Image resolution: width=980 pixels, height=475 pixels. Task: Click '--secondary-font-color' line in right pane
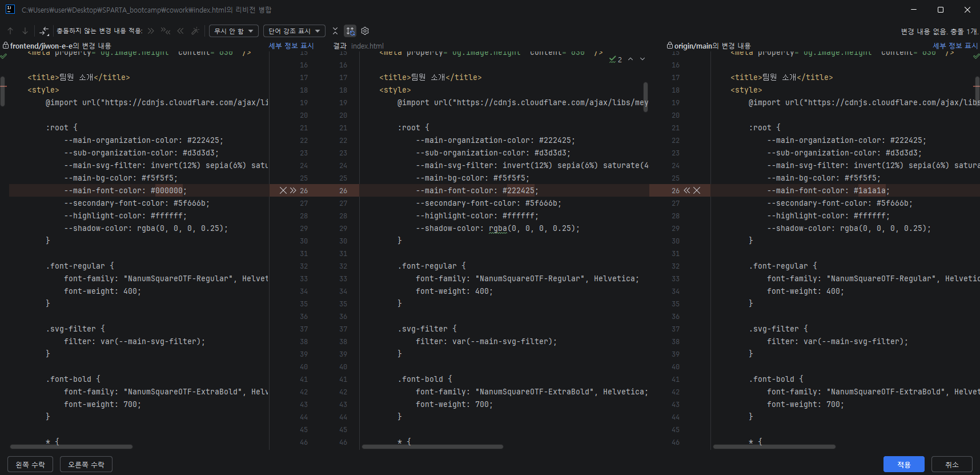(840, 203)
